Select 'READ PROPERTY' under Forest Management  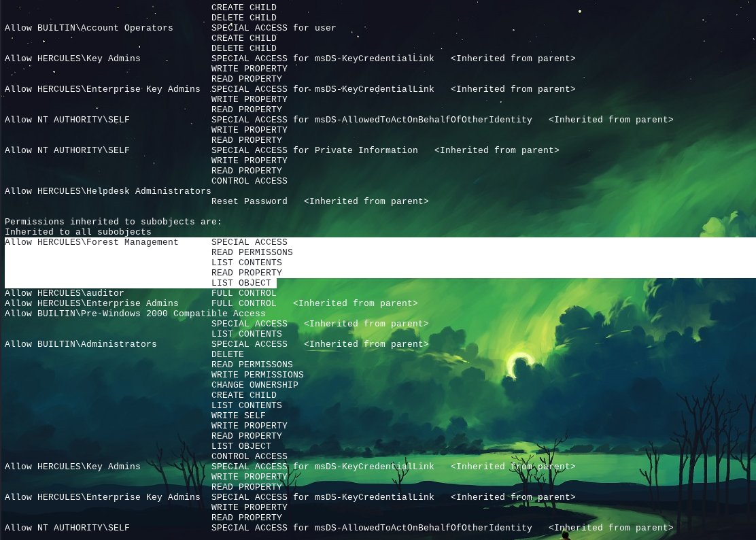(246, 273)
